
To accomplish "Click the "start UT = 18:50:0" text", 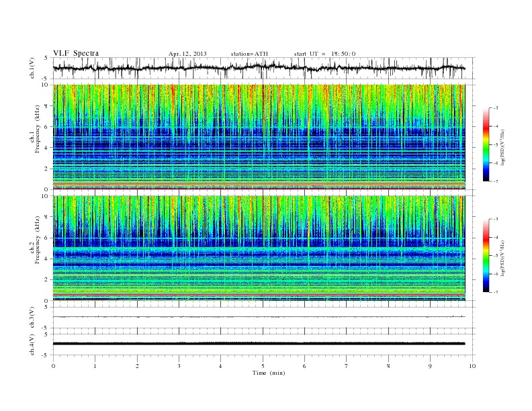I will [x=324, y=54].
